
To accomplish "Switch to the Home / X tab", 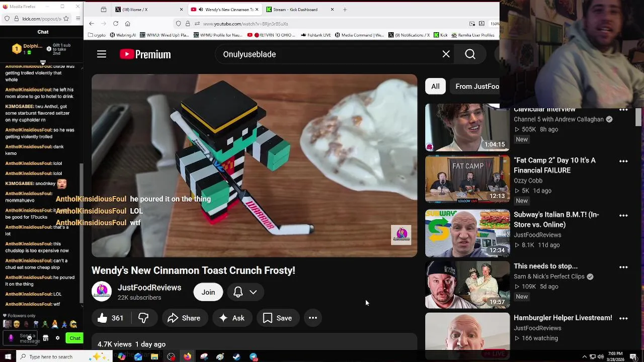I will pyautogui.click(x=149, y=10).
